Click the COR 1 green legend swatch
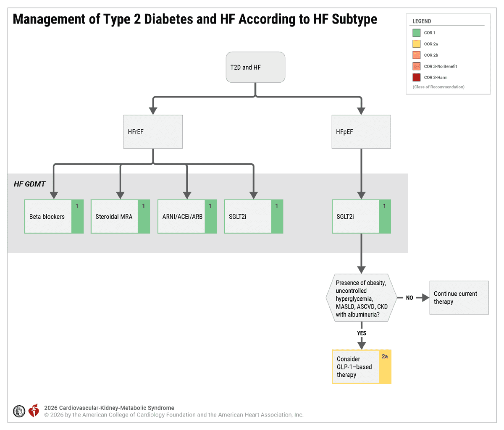 [x=416, y=33]
